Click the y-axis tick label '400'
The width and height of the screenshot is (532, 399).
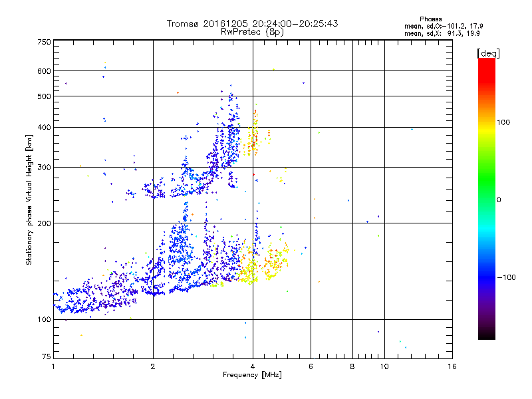point(44,128)
